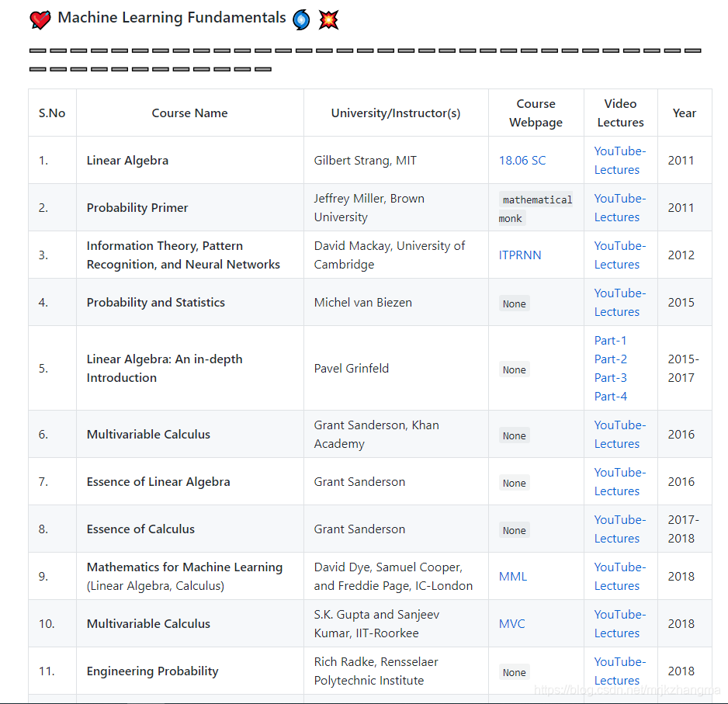The height and width of the screenshot is (704, 728).
Task: Open the MVC course webpage link
Action: click(512, 623)
